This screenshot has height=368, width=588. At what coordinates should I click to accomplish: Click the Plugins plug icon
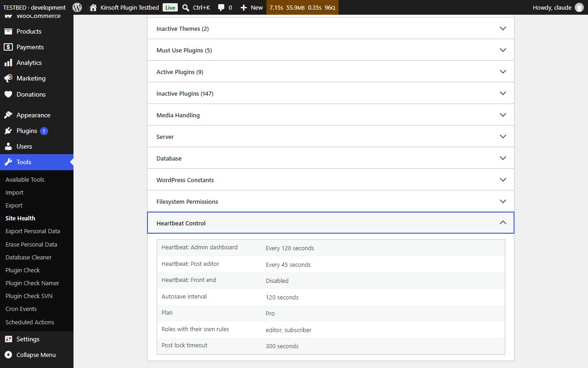click(8, 131)
